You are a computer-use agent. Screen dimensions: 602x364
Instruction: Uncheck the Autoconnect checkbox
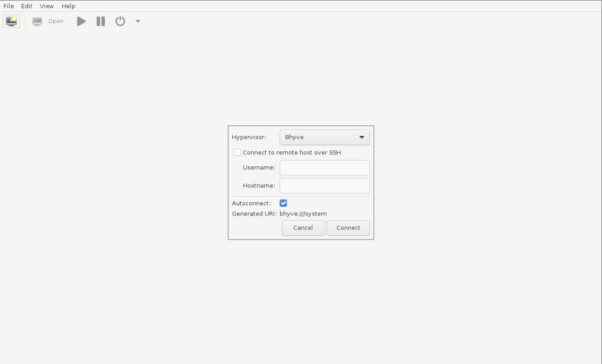pos(283,203)
